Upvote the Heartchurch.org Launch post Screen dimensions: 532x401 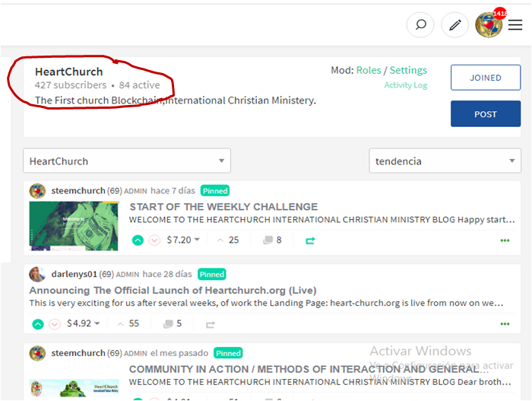point(38,324)
